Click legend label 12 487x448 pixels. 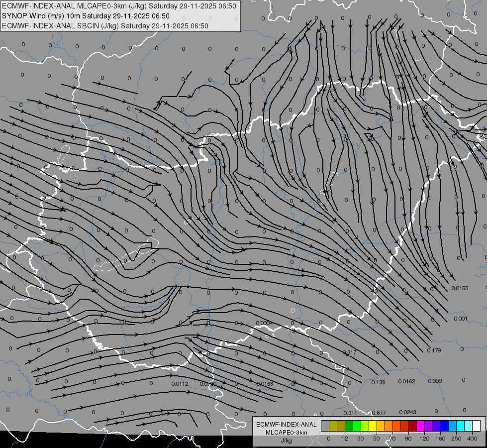pyautogui.click(x=345, y=439)
